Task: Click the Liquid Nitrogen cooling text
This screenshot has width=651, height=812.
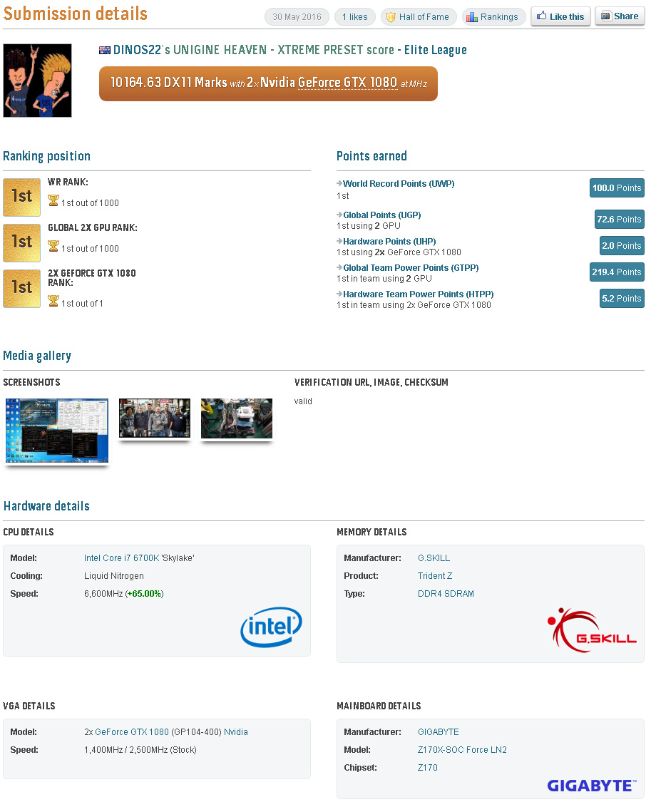Action: 114,576
